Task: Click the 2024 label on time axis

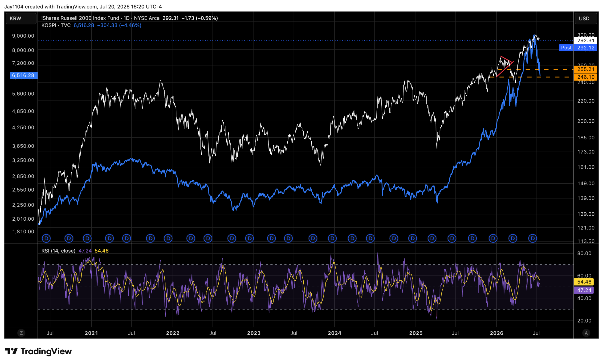Action: [x=334, y=333]
